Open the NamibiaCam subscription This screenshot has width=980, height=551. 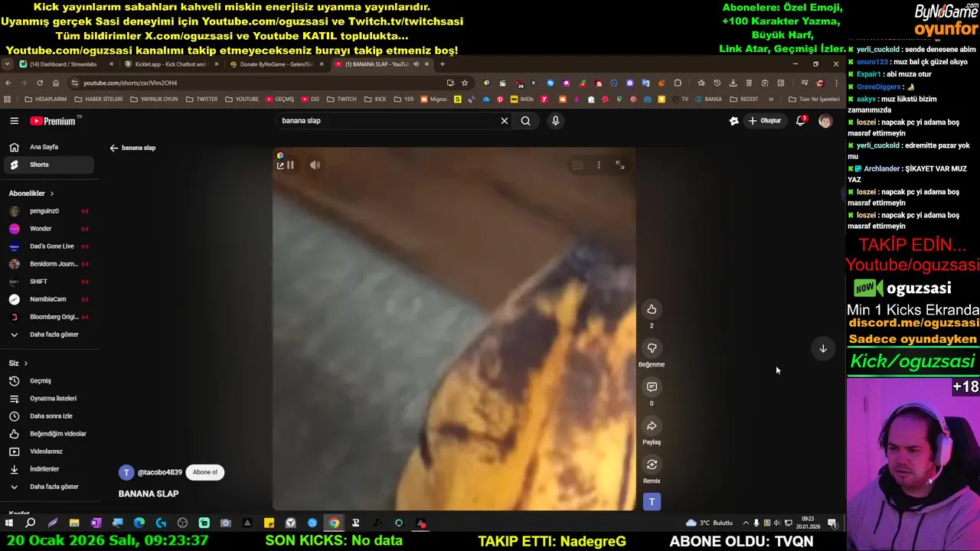coord(47,299)
